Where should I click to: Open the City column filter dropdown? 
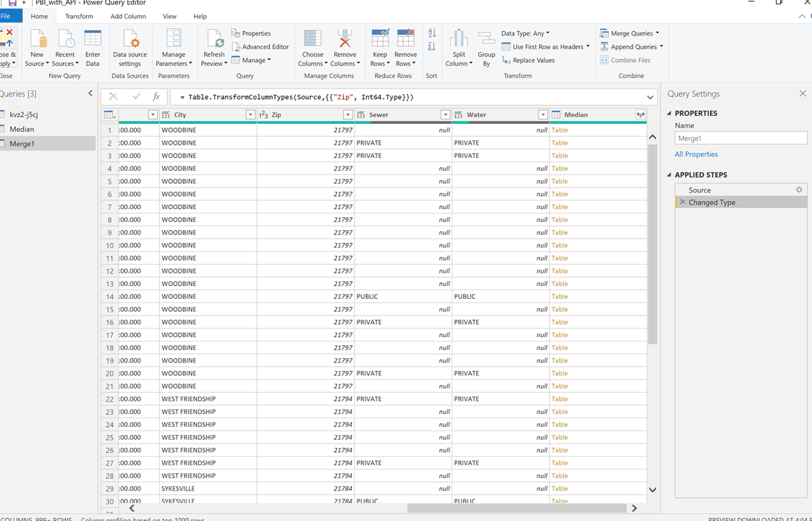(x=250, y=115)
